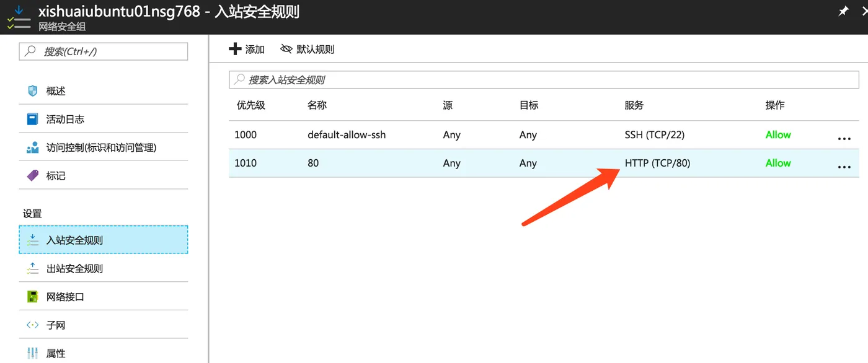
Task: Click the 设置 section heading
Action: point(32,214)
